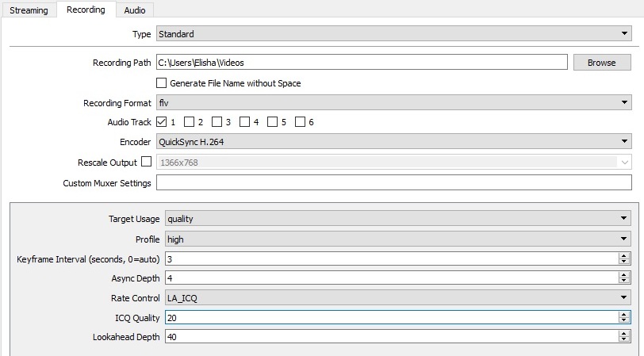Image resolution: width=644 pixels, height=356 pixels.
Task: Decrease Async Depth with down arrow
Action: [624, 281]
